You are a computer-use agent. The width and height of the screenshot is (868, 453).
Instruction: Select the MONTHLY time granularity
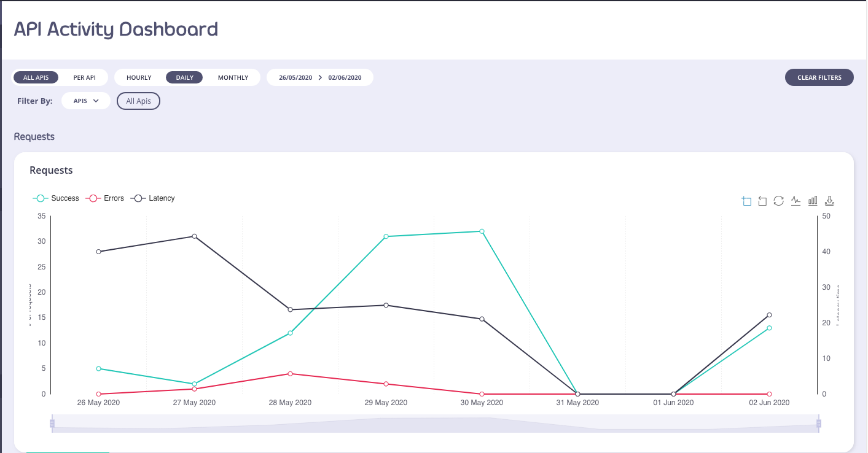point(233,77)
